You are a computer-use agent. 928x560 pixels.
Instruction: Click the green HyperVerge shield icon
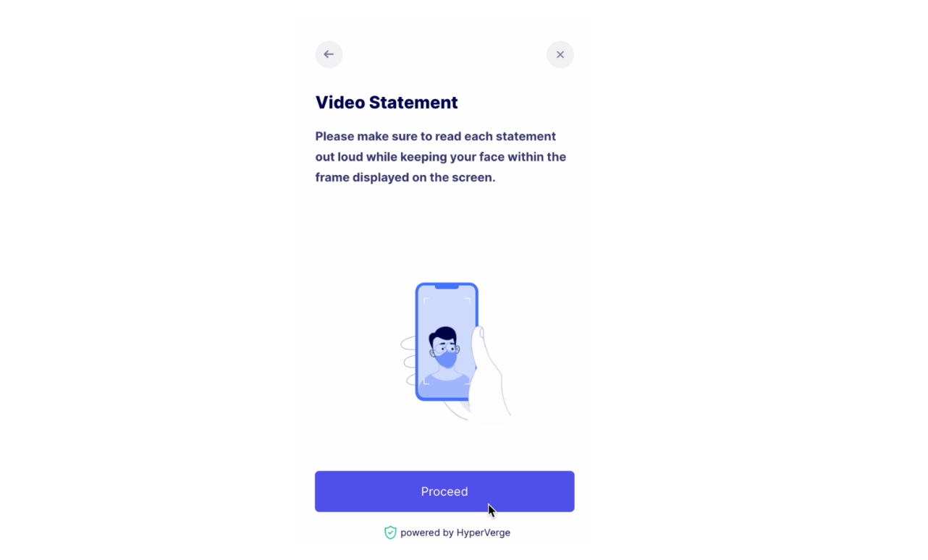[x=390, y=533]
